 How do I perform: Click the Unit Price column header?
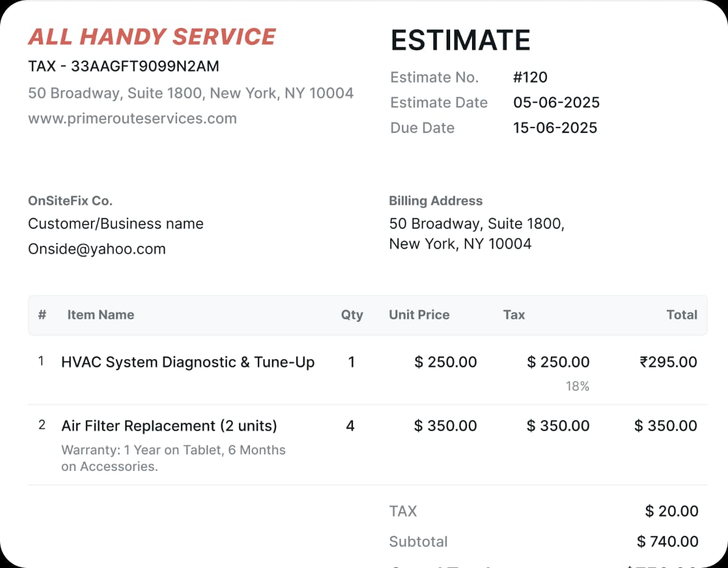(419, 315)
